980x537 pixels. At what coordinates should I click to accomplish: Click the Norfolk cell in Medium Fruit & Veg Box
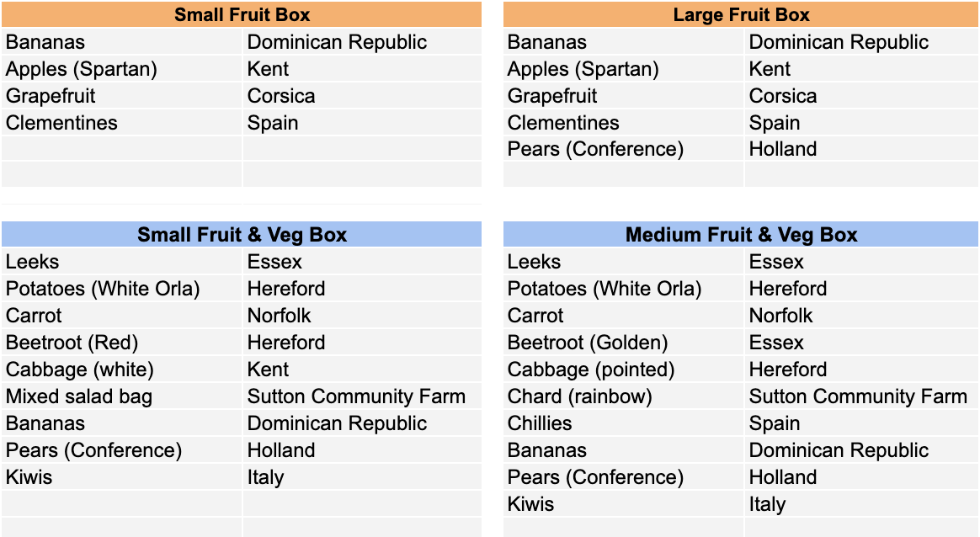[861, 316]
